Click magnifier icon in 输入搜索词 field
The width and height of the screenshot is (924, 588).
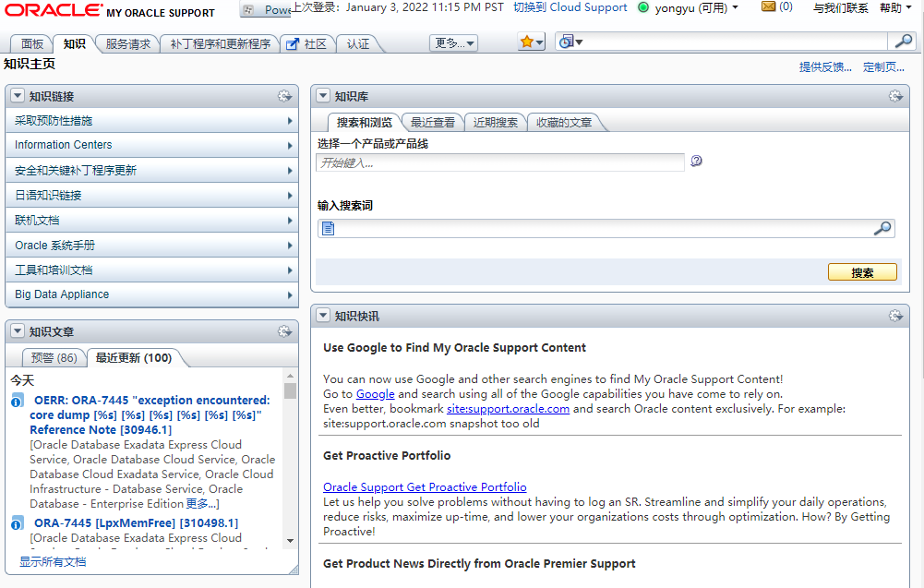pyautogui.click(x=882, y=229)
